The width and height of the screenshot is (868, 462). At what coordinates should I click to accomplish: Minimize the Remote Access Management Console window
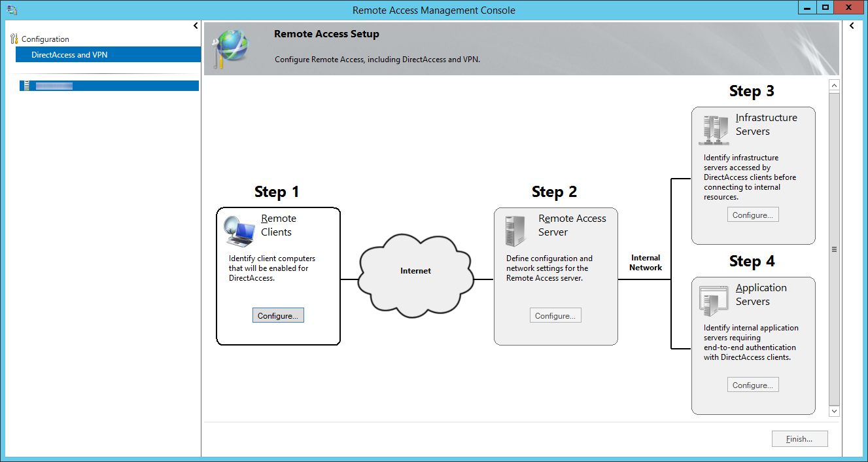pyautogui.click(x=807, y=7)
